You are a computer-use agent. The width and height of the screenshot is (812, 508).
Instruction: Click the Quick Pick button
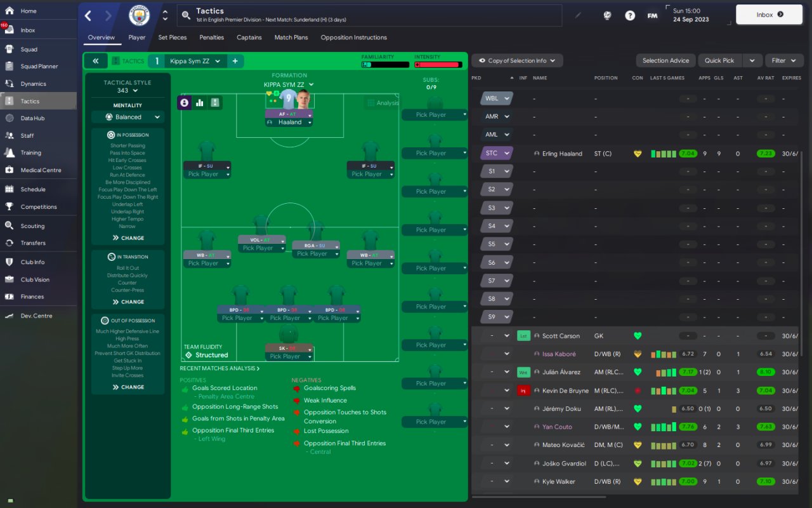719,60
